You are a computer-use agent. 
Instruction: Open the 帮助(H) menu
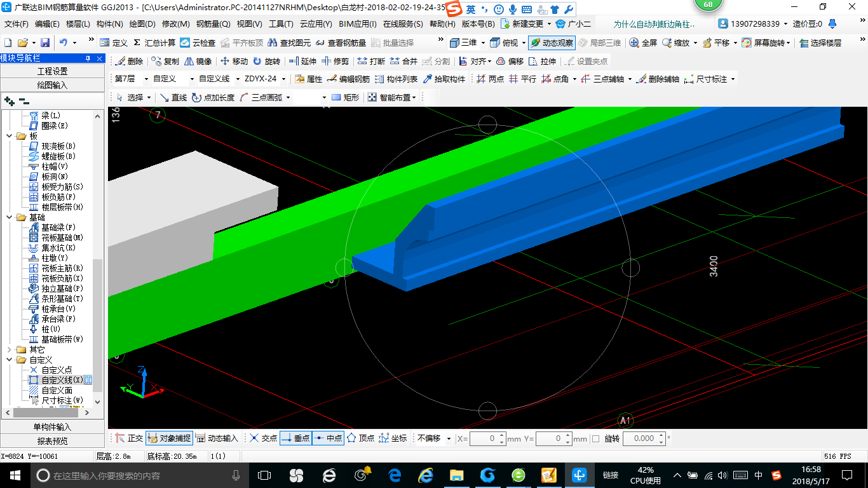tap(442, 24)
